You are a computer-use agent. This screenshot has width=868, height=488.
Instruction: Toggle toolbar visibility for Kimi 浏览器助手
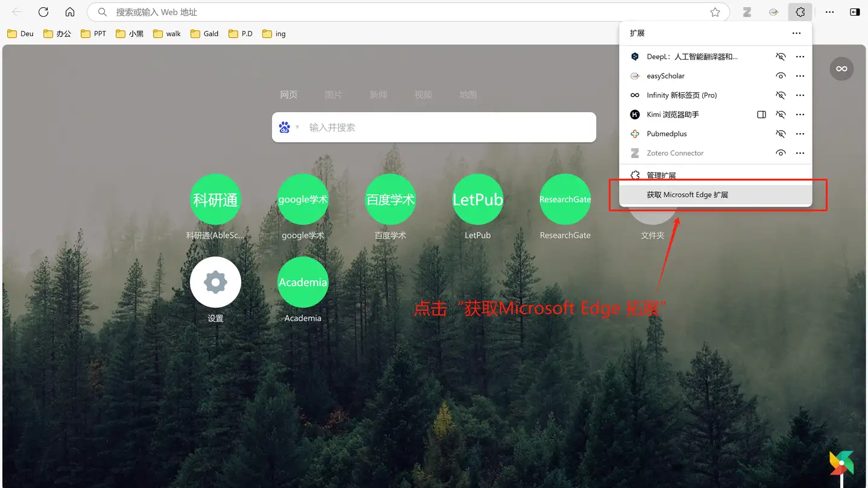click(781, 114)
